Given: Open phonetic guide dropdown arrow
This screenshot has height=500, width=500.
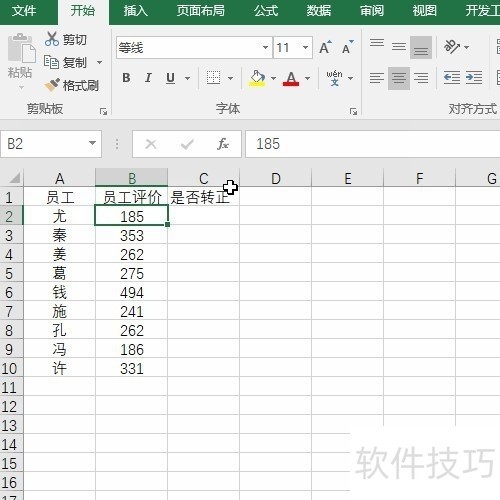Looking at the screenshot, I should click(350, 78).
